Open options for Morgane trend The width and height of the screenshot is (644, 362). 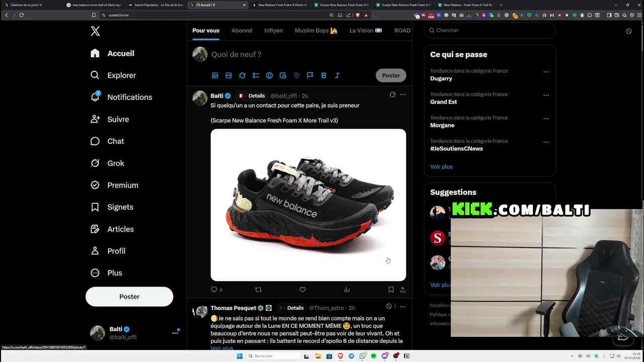click(x=546, y=119)
